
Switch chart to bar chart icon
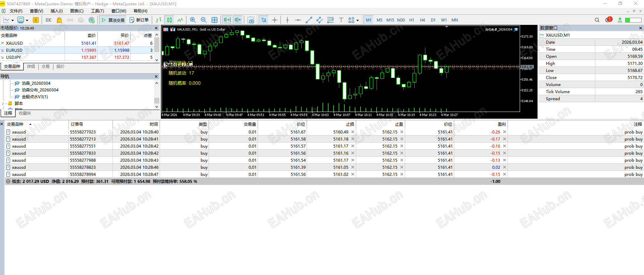(159, 20)
